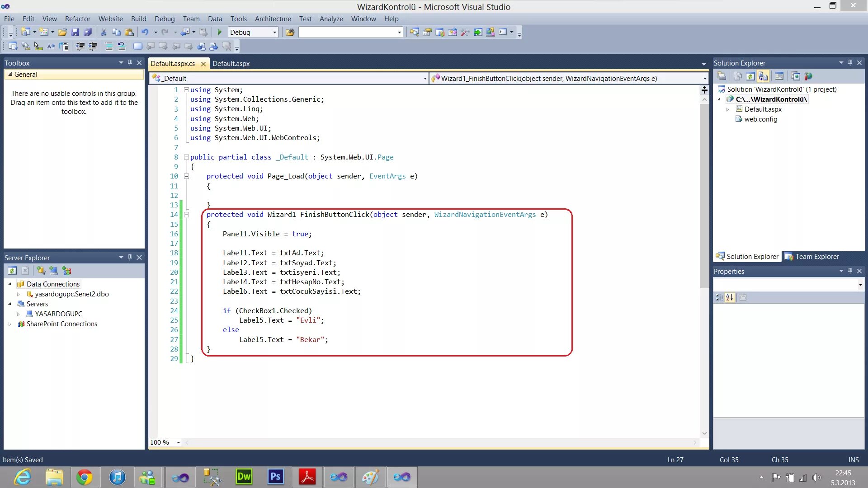This screenshot has height=488, width=868.
Task: Click the Start Debugging play icon
Action: (220, 32)
